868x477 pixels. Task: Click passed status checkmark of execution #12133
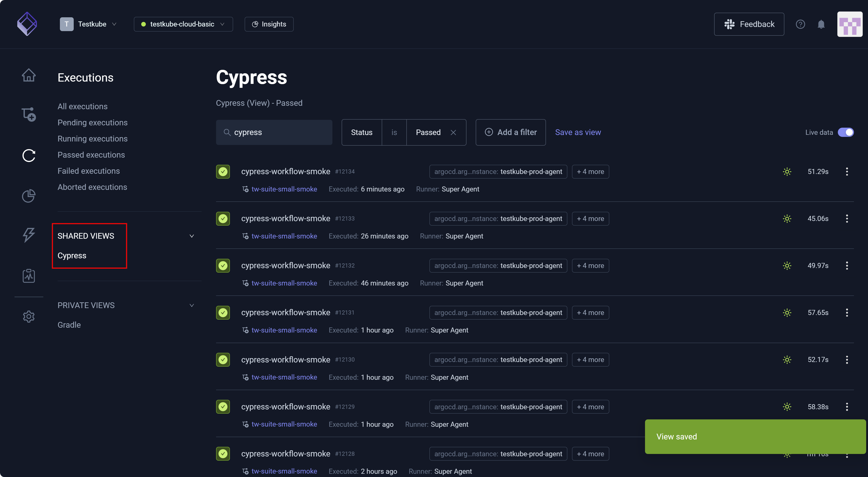click(223, 218)
